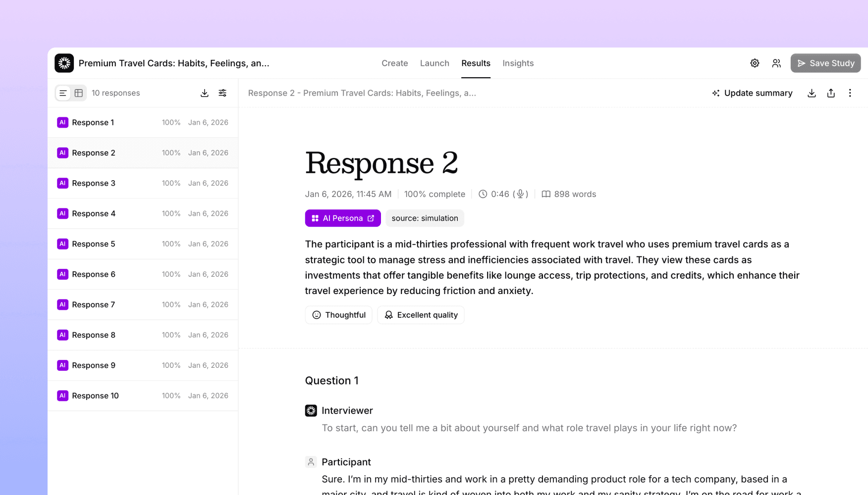Open the AI Persona details

click(342, 218)
